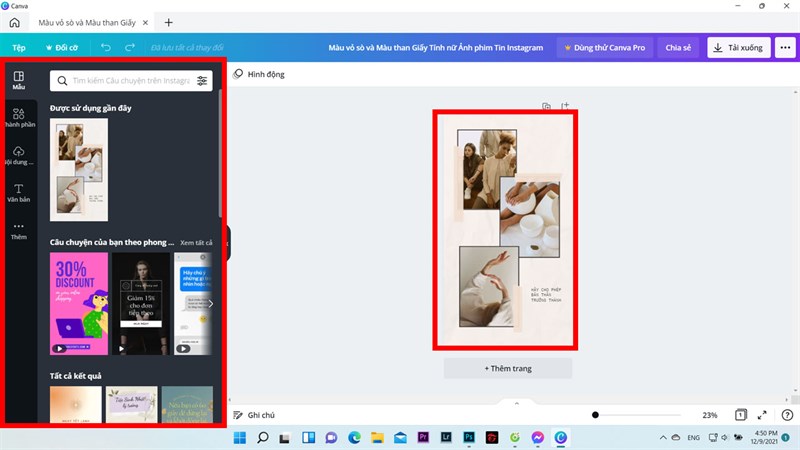
Task: Open the page grid view icon
Action: point(741,415)
